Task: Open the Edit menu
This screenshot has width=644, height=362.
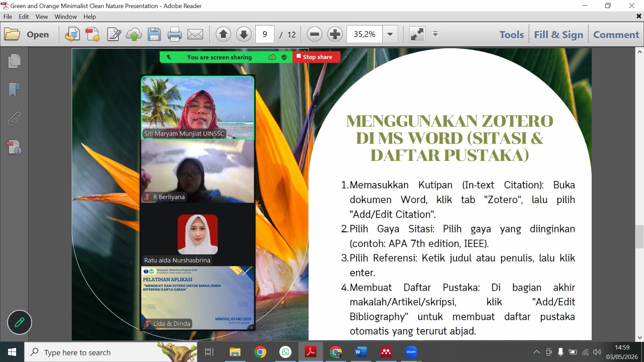Action: click(24, 16)
